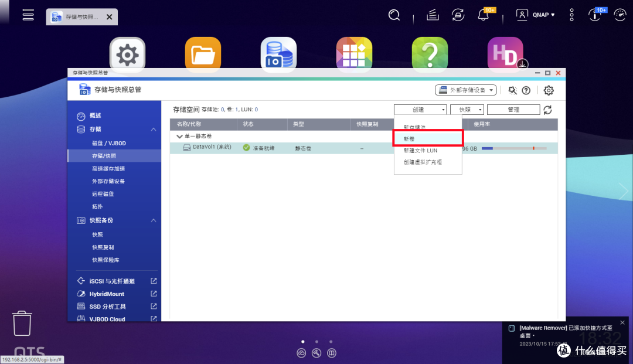
Task: Open Help Center question mark desktop icon
Action: coord(430,55)
